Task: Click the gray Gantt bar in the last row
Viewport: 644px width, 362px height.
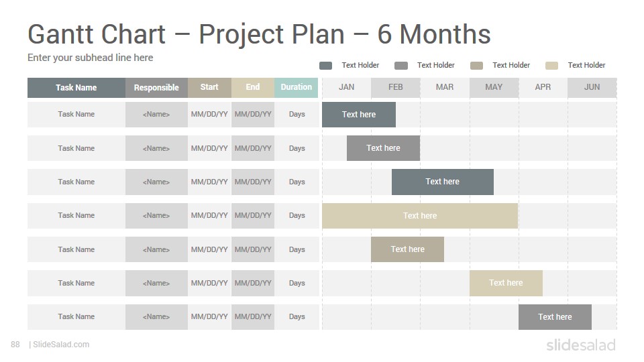Action: [555, 317]
